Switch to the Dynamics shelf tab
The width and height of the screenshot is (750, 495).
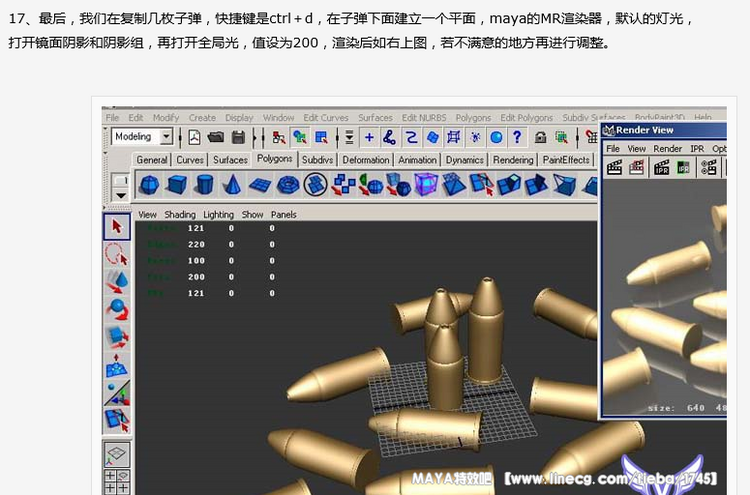464,160
